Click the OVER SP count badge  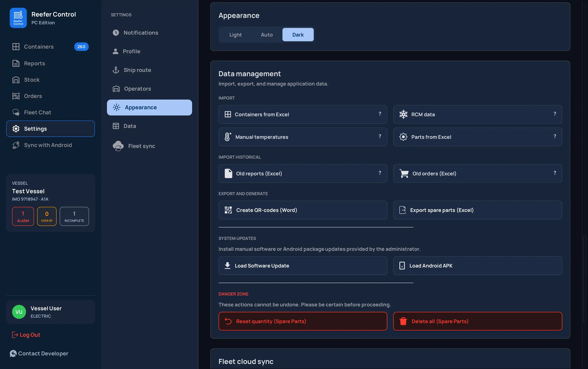47,216
